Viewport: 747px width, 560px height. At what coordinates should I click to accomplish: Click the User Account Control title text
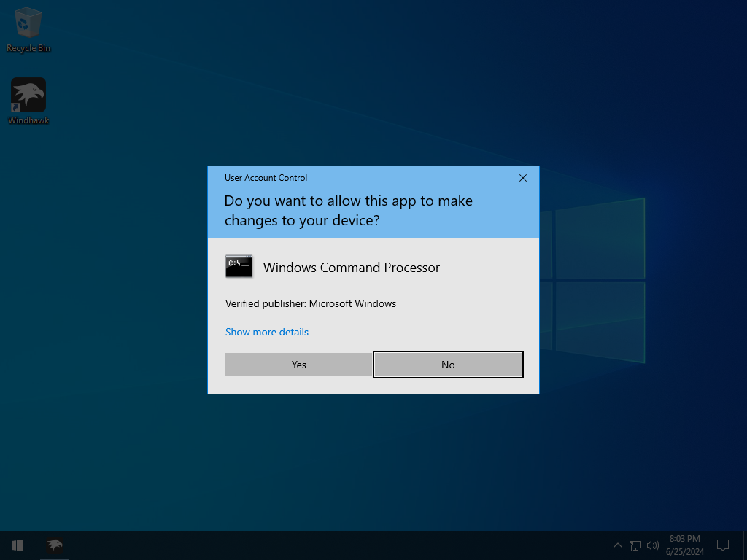point(266,178)
